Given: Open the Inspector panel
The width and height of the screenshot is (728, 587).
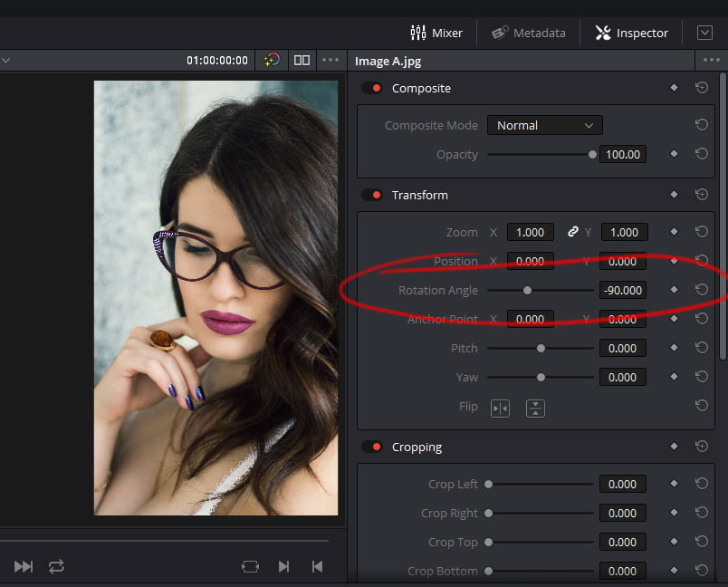Looking at the screenshot, I should coord(631,33).
